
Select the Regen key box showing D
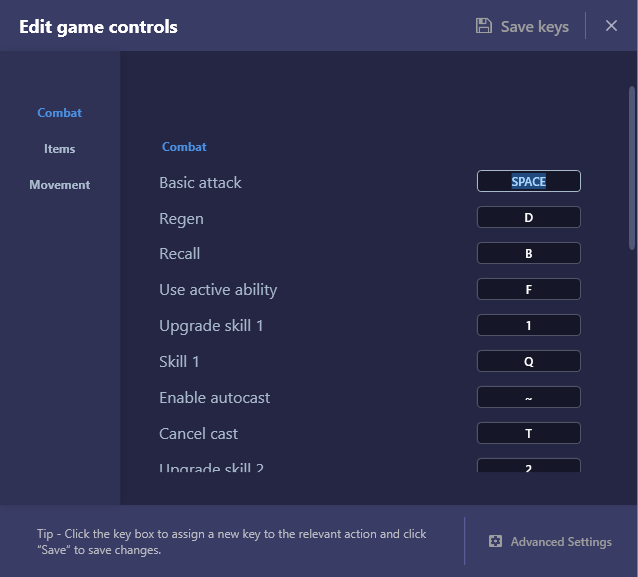click(529, 218)
